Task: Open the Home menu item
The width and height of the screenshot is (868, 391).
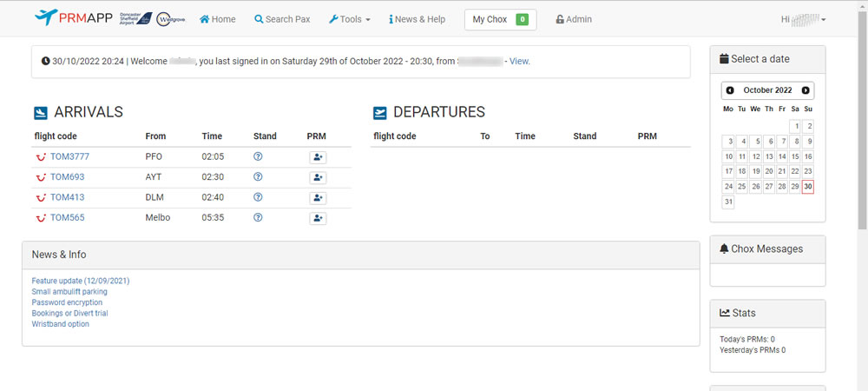Action: [218, 19]
